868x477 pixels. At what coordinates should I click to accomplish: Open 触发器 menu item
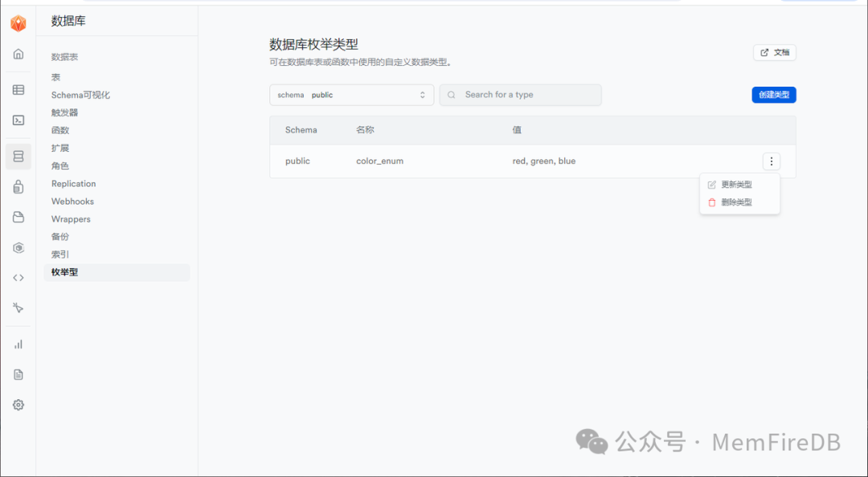[x=65, y=113]
